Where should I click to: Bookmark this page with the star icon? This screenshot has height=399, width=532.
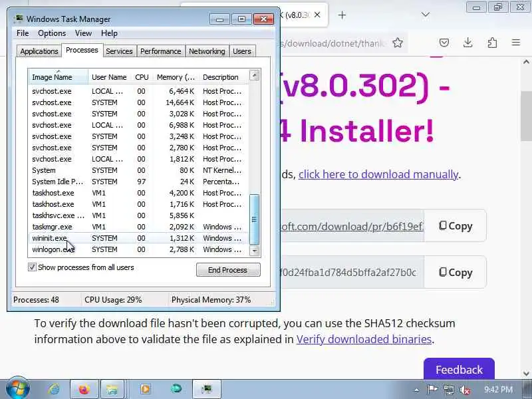point(398,43)
